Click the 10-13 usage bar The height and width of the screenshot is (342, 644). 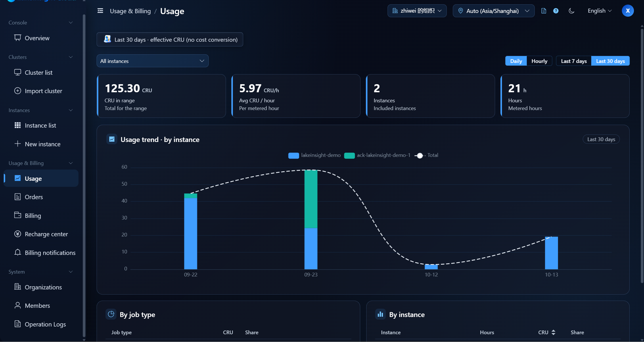coord(551,253)
